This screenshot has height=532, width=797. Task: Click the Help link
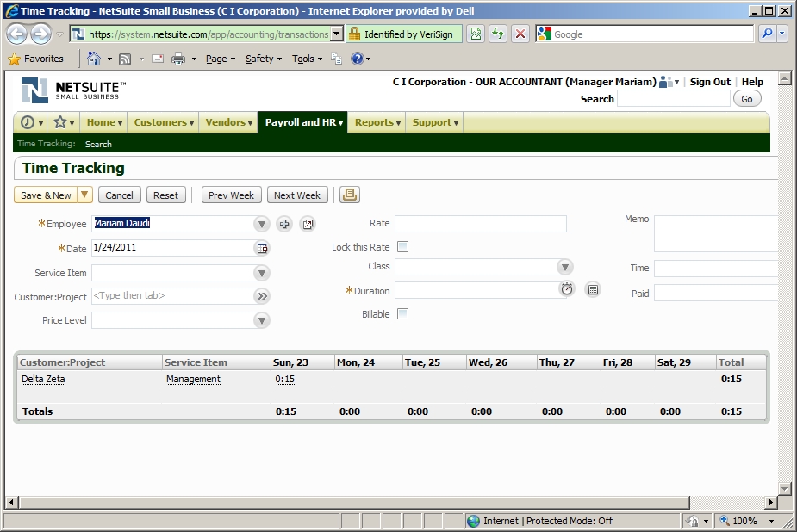click(752, 82)
